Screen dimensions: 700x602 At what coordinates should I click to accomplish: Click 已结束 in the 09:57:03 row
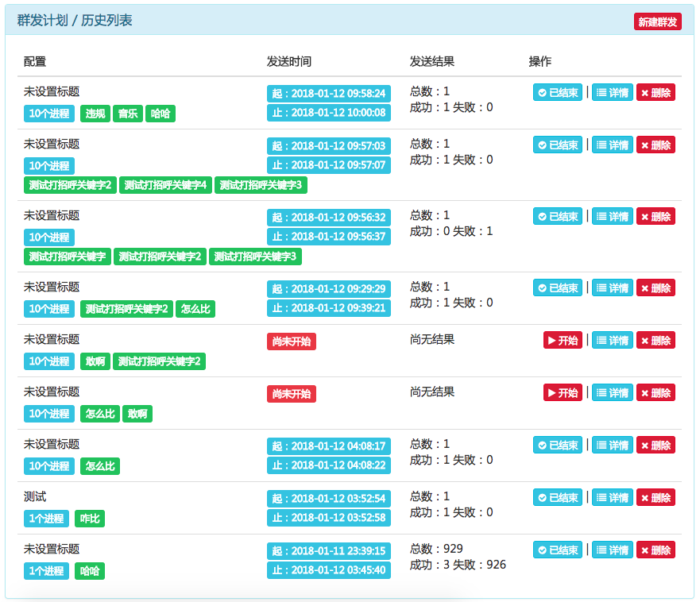coord(558,145)
